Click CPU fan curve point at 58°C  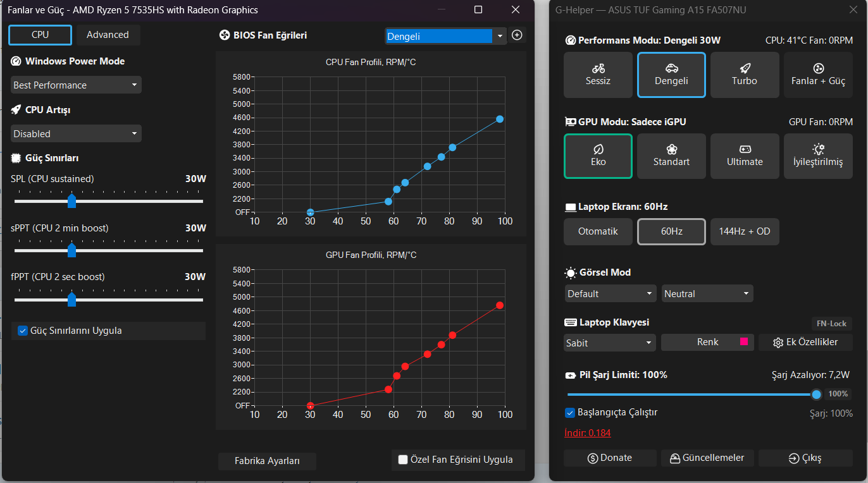coord(388,202)
